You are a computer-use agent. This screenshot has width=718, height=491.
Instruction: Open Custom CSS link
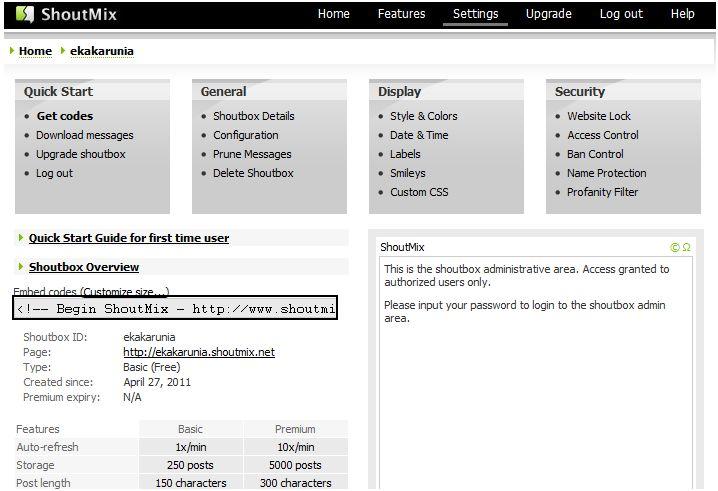[x=419, y=192]
